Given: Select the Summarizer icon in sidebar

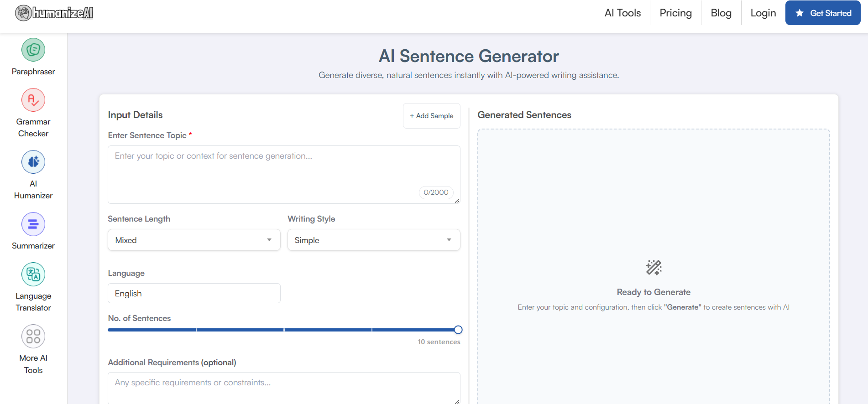Looking at the screenshot, I should pyautogui.click(x=33, y=224).
